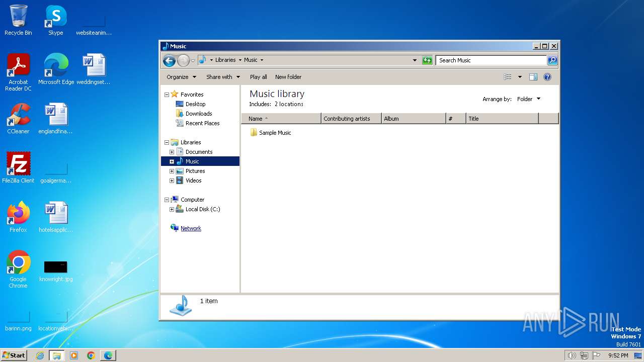Collapse the Libraries group
The height and width of the screenshot is (362, 644).
pyautogui.click(x=167, y=142)
